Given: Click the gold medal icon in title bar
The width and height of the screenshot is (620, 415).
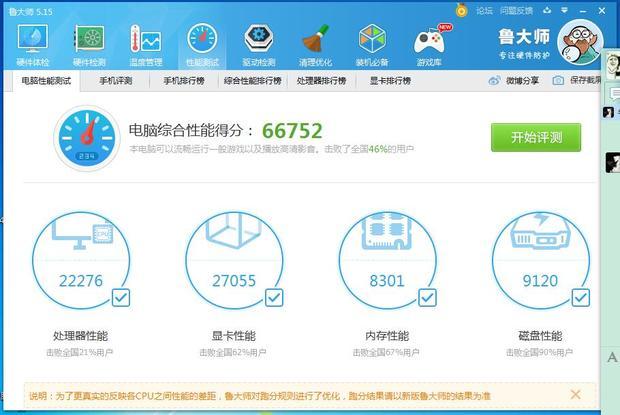Looking at the screenshot, I should [461, 10].
